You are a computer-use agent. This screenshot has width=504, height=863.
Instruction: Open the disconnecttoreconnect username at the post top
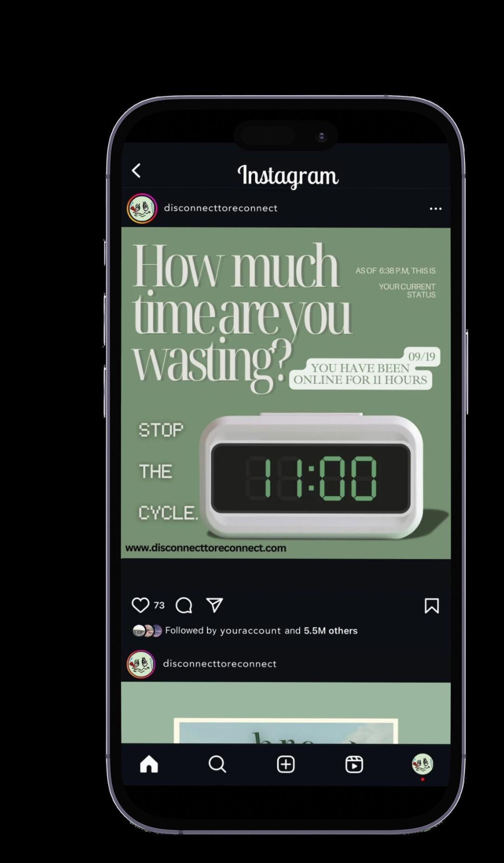pyautogui.click(x=221, y=208)
